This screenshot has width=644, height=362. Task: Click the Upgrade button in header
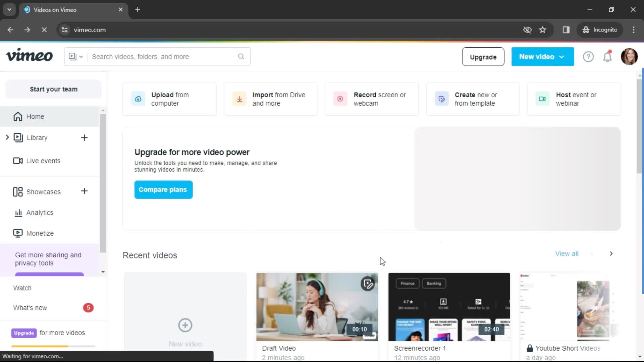pos(483,57)
